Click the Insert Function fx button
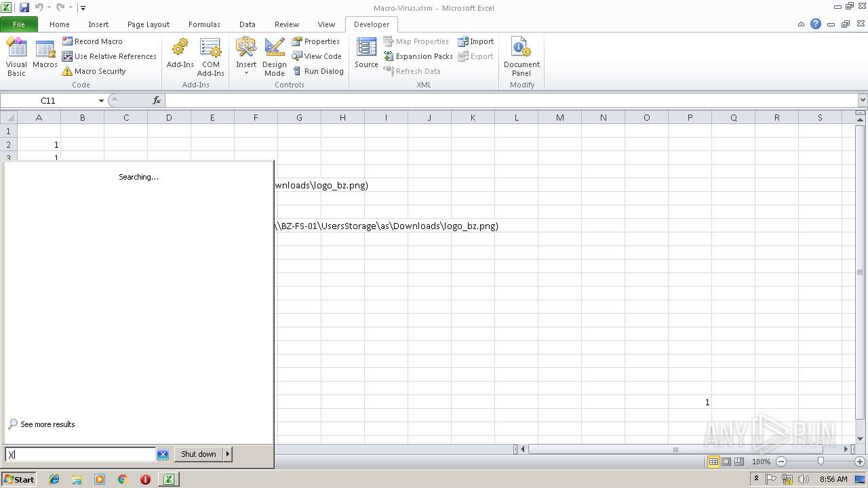This screenshot has width=868, height=488. coord(157,100)
